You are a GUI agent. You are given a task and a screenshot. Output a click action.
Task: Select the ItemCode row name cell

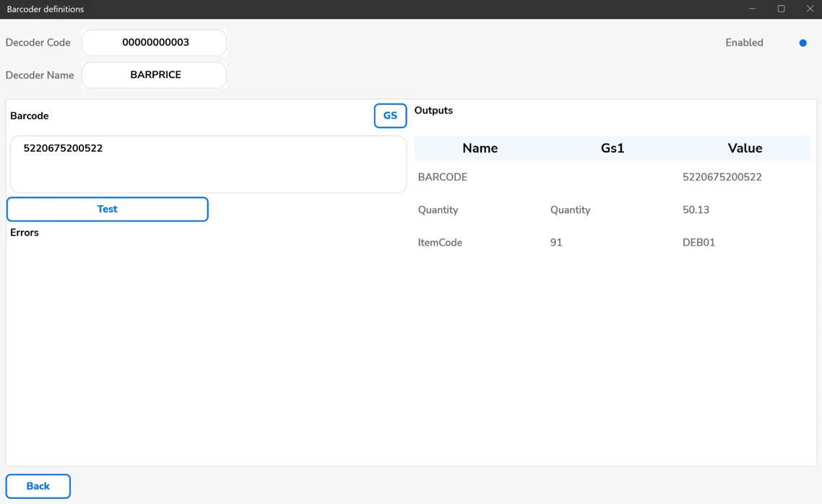click(x=440, y=243)
